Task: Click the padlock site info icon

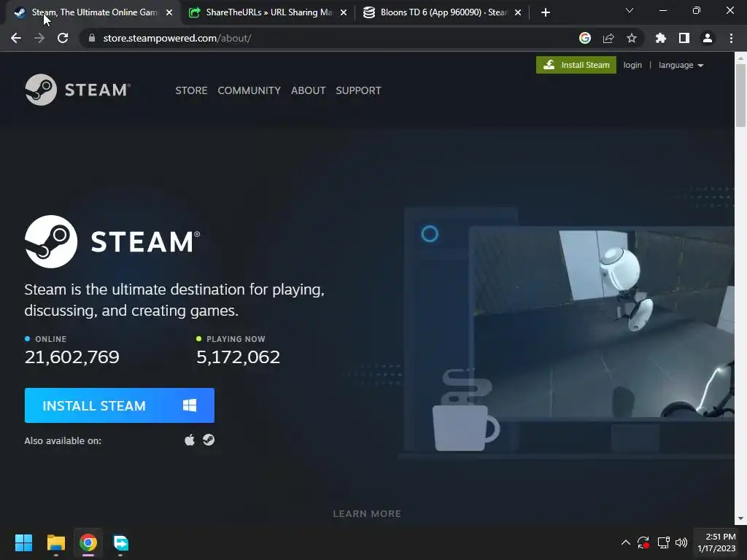Action: pyautogui.click(x=92, y=38)
